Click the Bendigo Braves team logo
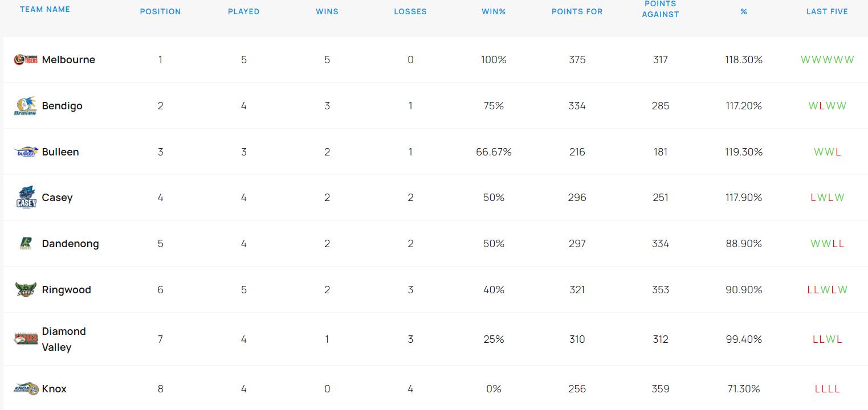 pos(26,106)
